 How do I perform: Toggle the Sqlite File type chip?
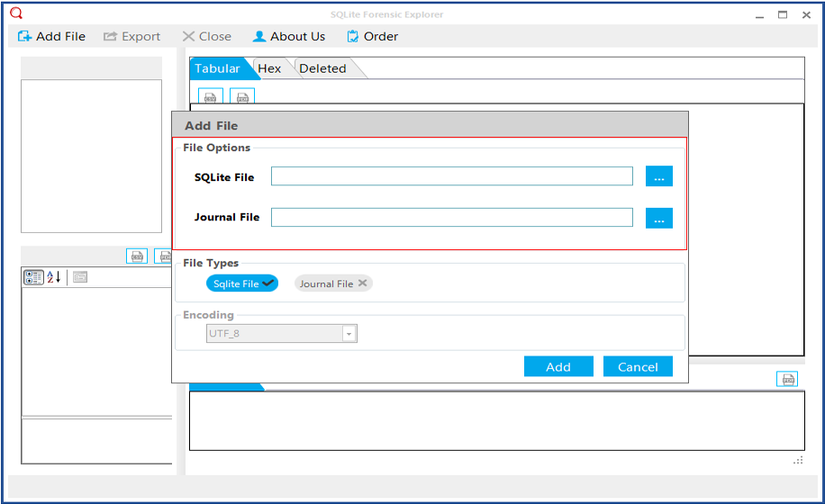(x=242, y=283)
